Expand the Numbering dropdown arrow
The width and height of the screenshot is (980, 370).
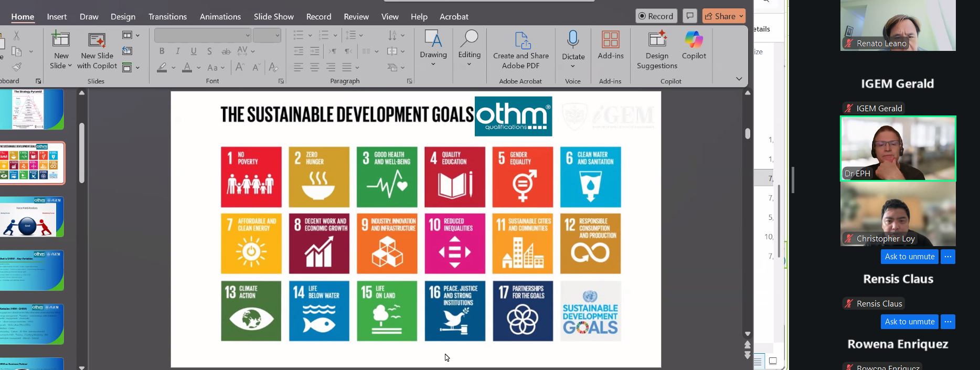coord(335,35)
